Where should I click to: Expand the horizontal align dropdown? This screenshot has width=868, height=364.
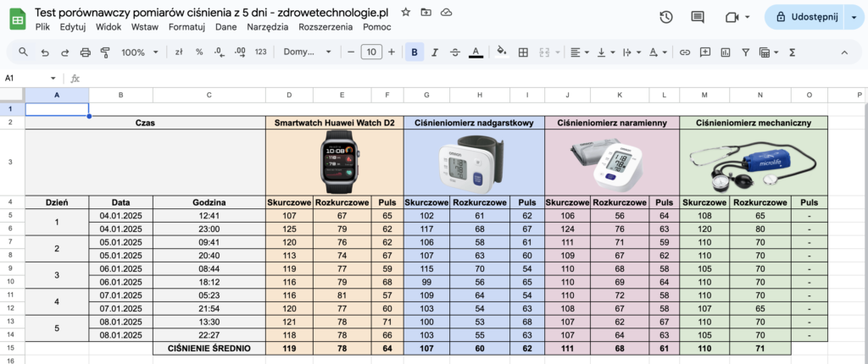tap(579, 52)
